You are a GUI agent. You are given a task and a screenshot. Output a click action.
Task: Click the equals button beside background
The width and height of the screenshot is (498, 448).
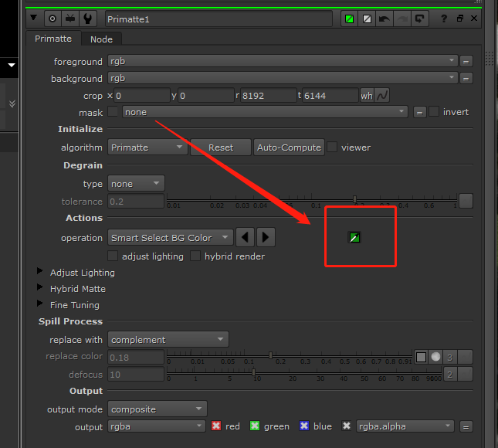[x=466, y=79]
